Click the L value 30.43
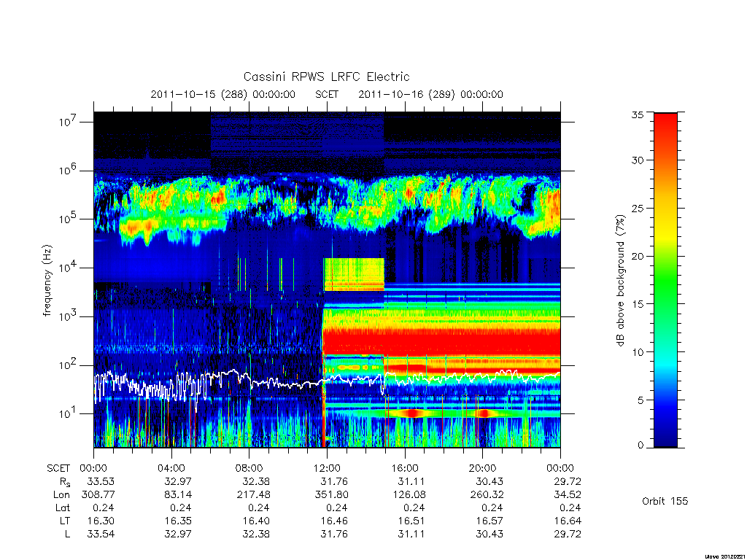 click(x=489, y=534)
